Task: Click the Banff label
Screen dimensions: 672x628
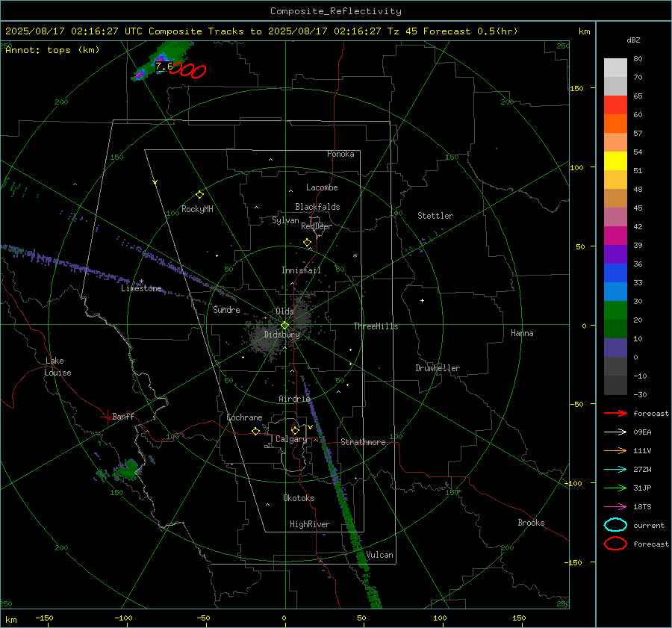Action: (x=123, y=416)
